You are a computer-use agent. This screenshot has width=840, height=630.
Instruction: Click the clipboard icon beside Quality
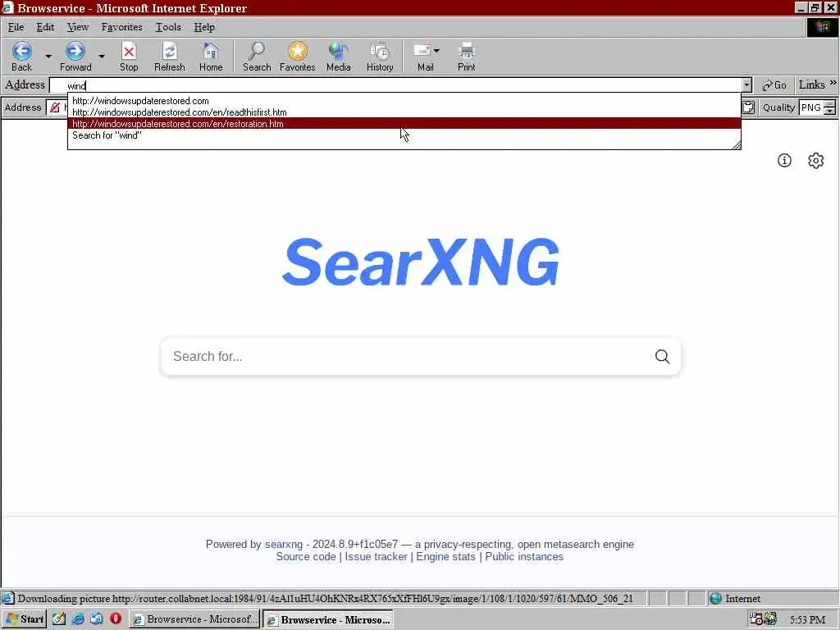(748, 107)
